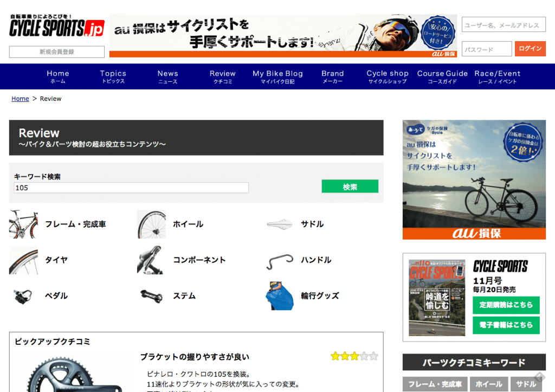The image size is (555, 392).
Task: Select the wheel (ホイール) category icon
Action: click(x=151, y=224)
